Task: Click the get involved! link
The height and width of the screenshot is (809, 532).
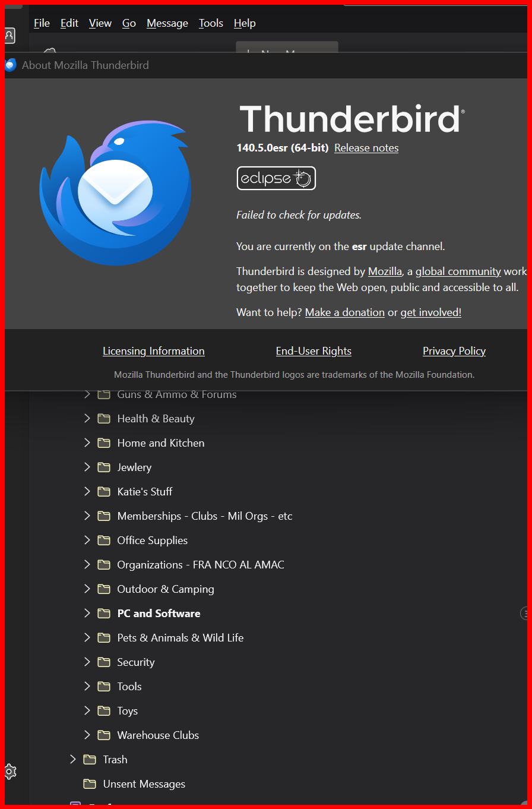Action: [x=431, y=312]
